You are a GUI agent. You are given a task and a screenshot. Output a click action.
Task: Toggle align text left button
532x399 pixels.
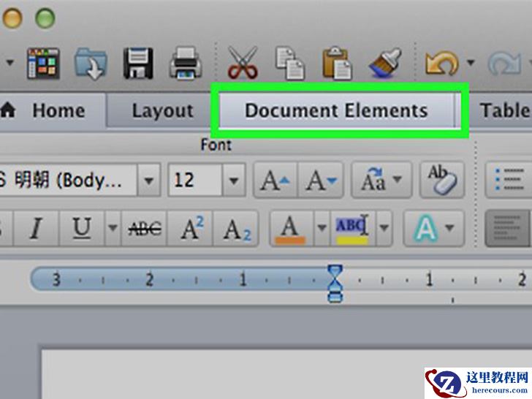tap(507, 228)
